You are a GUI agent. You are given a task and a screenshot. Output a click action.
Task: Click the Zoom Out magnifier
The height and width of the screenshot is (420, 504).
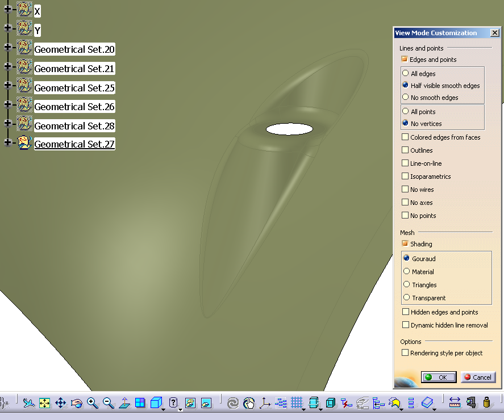tap(109, 403)
